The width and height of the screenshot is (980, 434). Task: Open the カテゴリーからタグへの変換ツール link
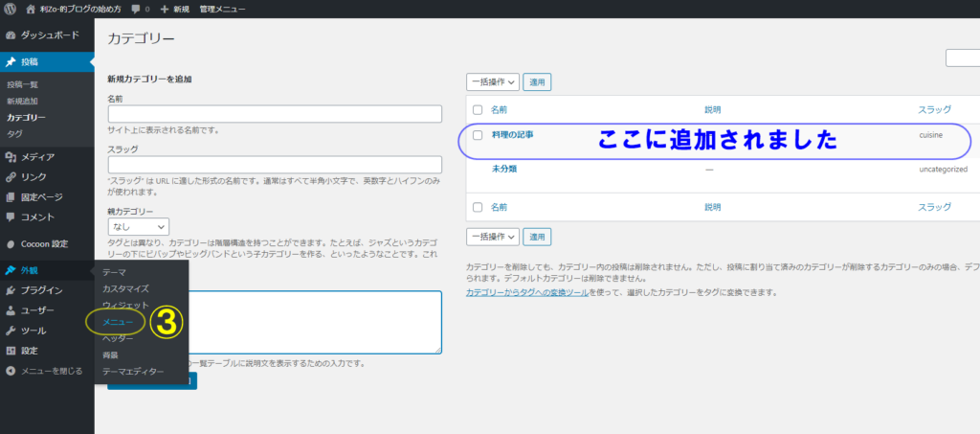pos(526,291)
